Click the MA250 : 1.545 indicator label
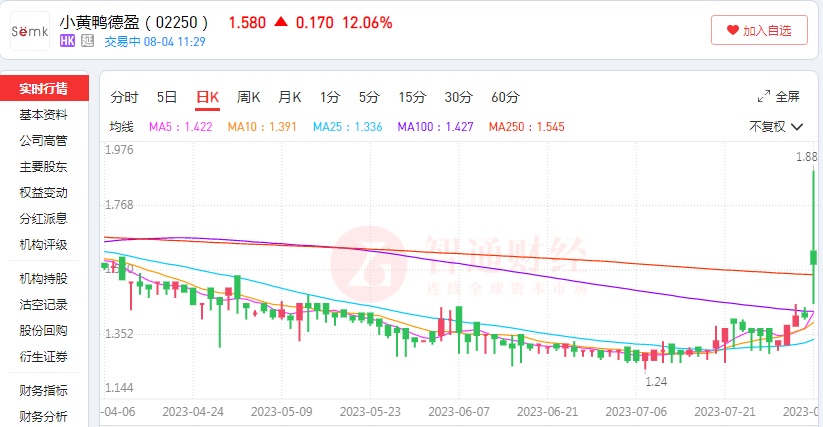Image resolution: width=823 pixels, height=427 pixels. [526, 127]
